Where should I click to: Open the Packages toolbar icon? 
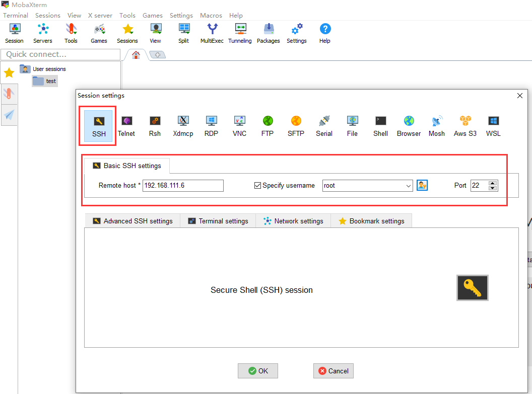coord(269,34)
